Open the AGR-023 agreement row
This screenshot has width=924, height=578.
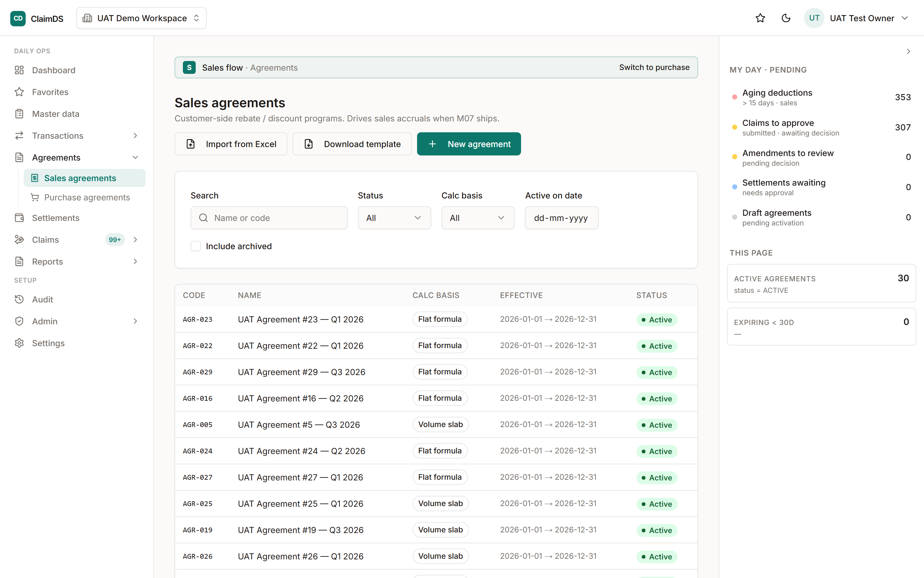click(x=436, y=319)
